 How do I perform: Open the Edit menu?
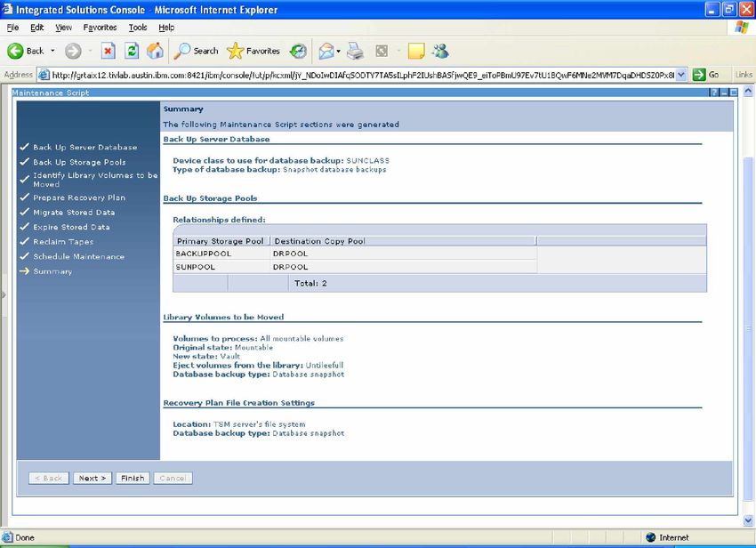click(37, 28)
